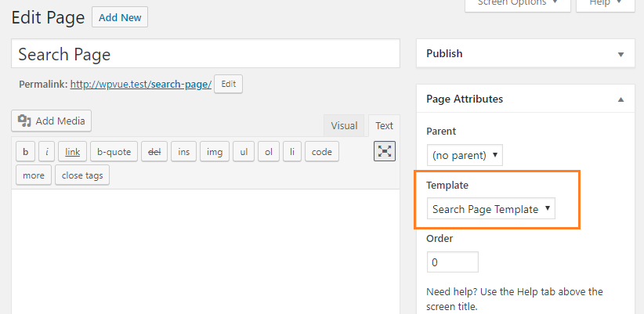Screen dimensions: 644x314
Task: Click Add Media button
Action: point(52,121)
